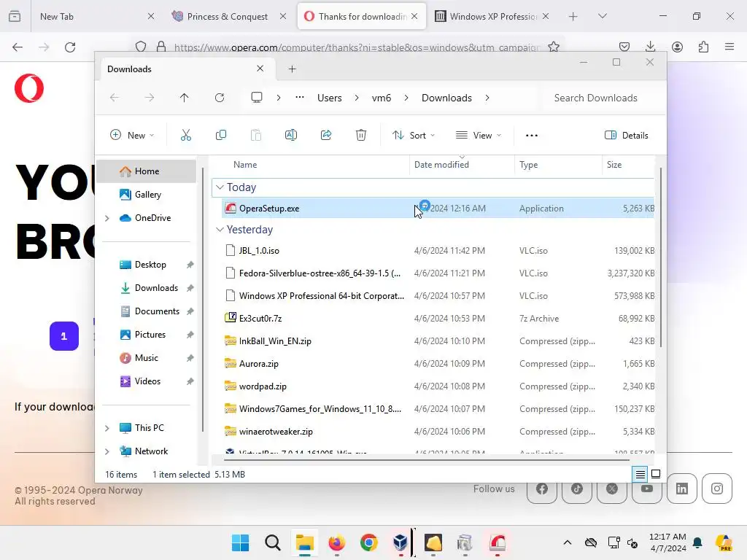Expand the This PC tree node
The width and height of the screenshot is (747, 560).
pos(107,428)
